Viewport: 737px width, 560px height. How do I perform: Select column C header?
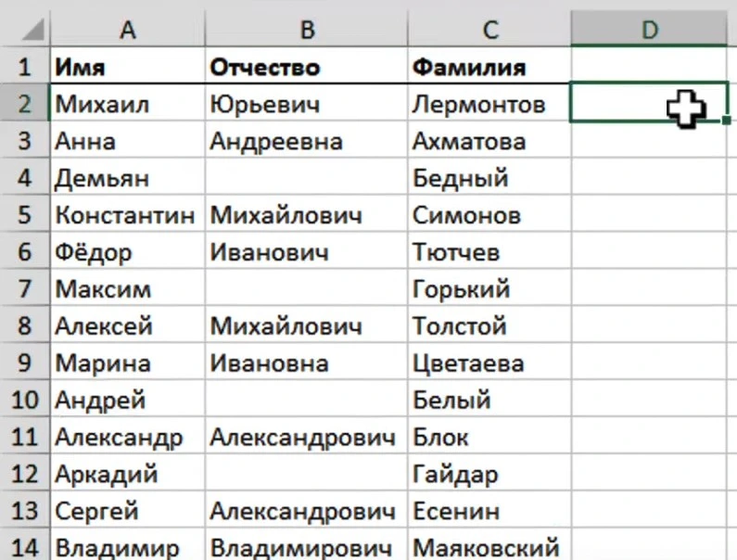489,30
